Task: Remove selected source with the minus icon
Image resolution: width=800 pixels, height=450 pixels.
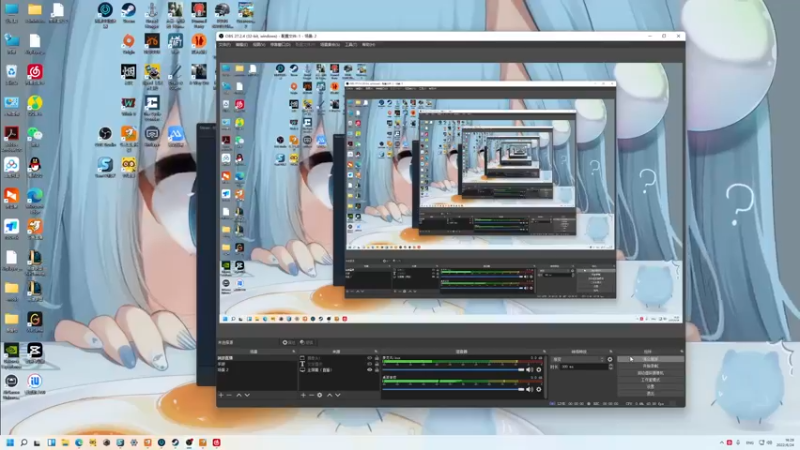Action: click(x=311, y=395)
